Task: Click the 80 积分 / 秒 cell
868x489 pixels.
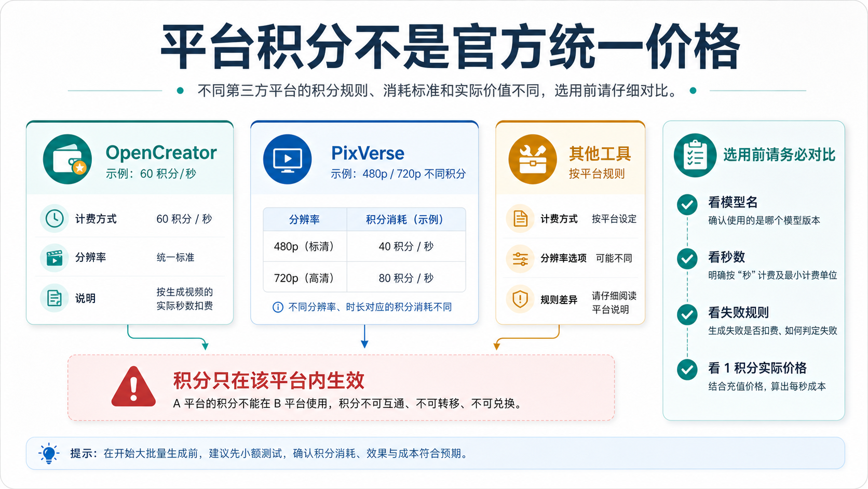Action: [x=406, y=278]
